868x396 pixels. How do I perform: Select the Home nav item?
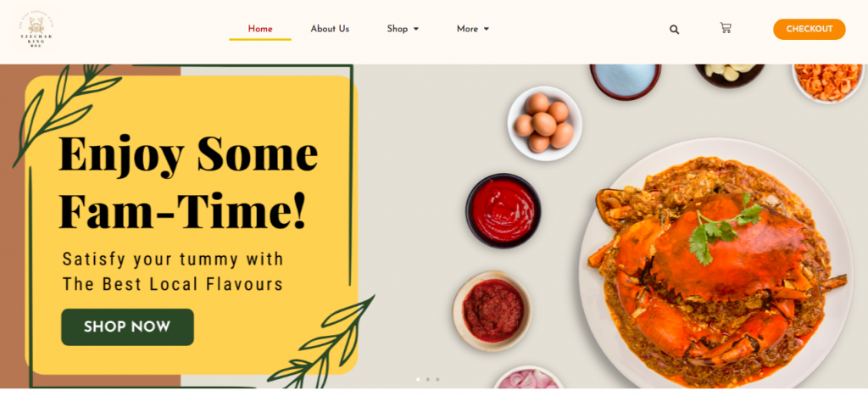[260, 29]
